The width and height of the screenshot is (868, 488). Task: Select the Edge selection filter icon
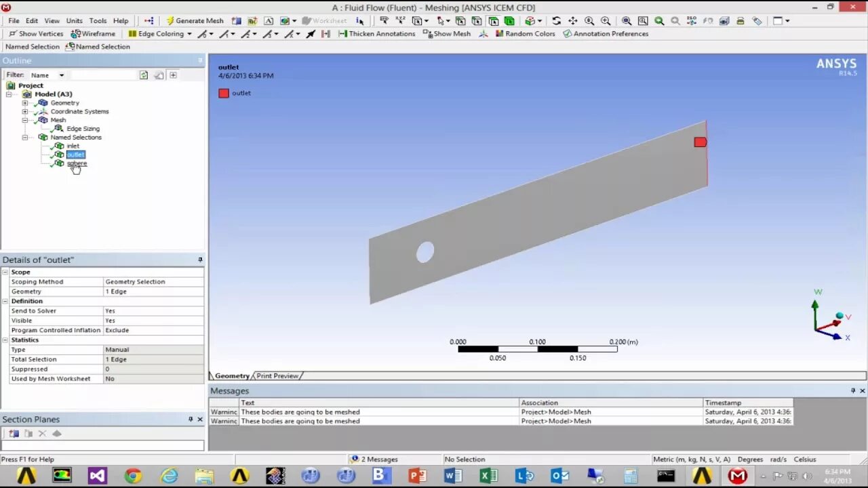tap(476, 20)
